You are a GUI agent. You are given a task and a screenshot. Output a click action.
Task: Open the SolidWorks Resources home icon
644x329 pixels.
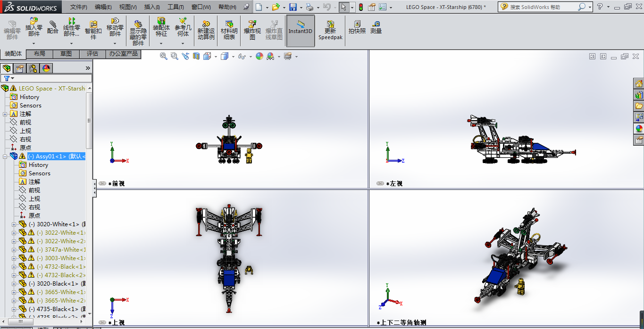coord(639,84)
